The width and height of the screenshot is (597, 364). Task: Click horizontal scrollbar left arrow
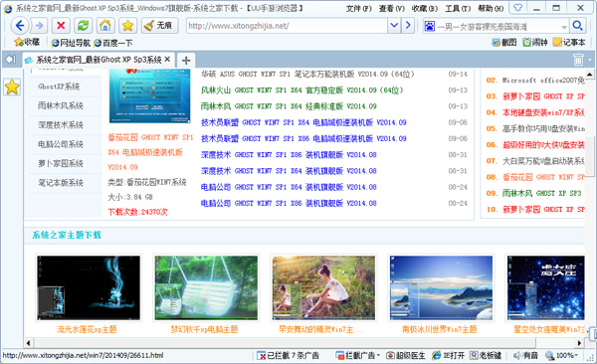point(28,343)
